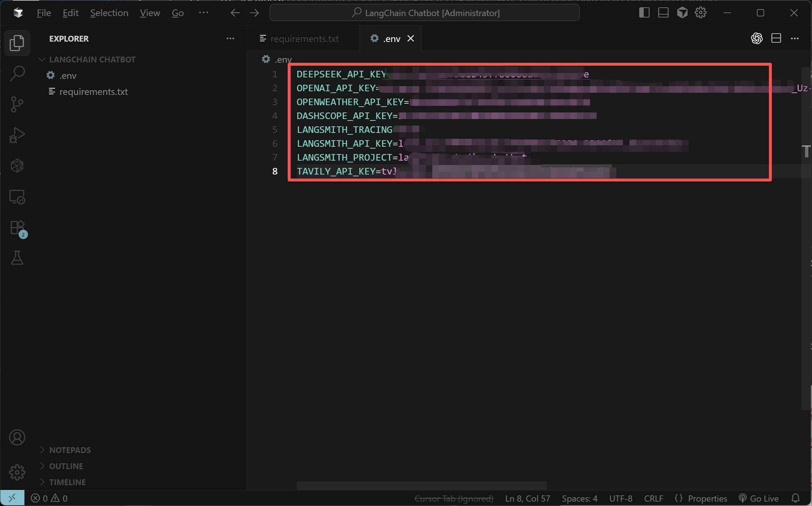Open the Remote Explorer view

[x=17, y=197]
